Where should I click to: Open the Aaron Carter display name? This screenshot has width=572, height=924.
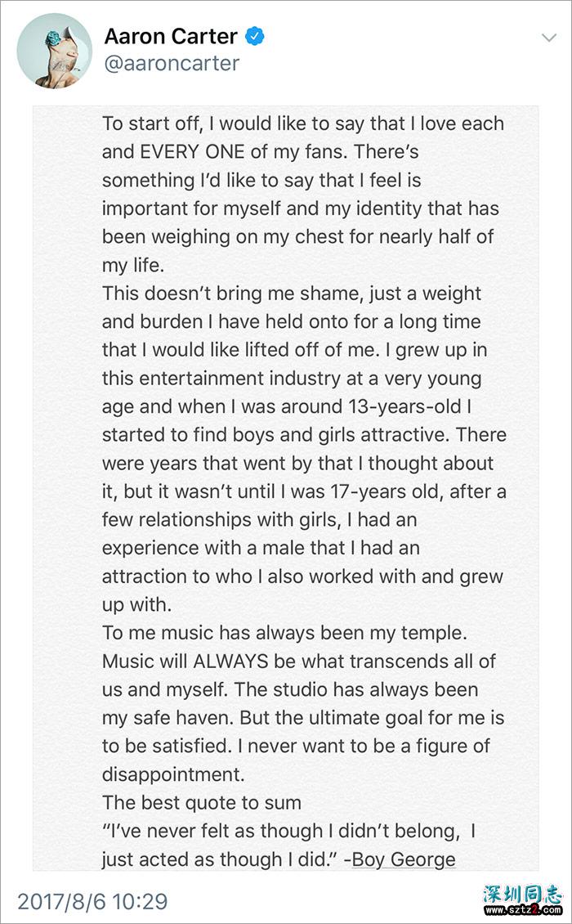click(x=171, y=36)
